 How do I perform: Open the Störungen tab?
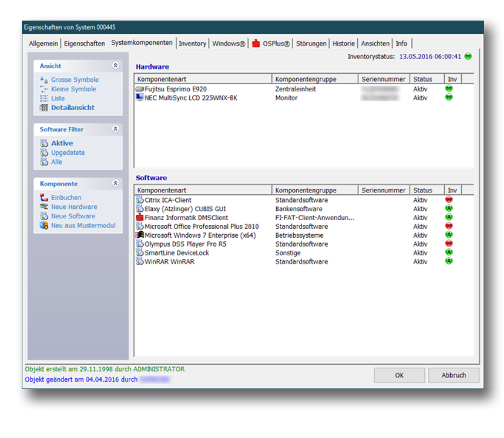(311, 44)
